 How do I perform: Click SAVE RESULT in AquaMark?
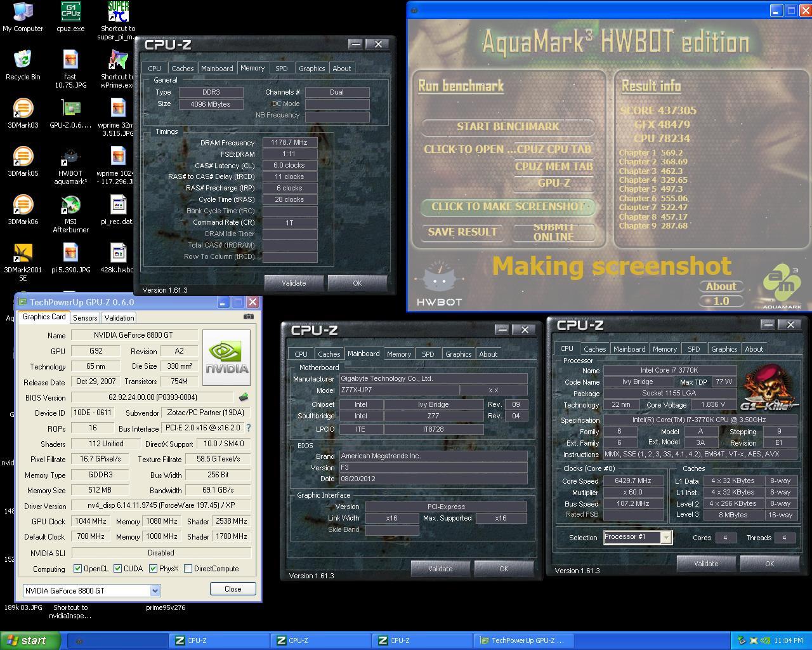[462, 232]
